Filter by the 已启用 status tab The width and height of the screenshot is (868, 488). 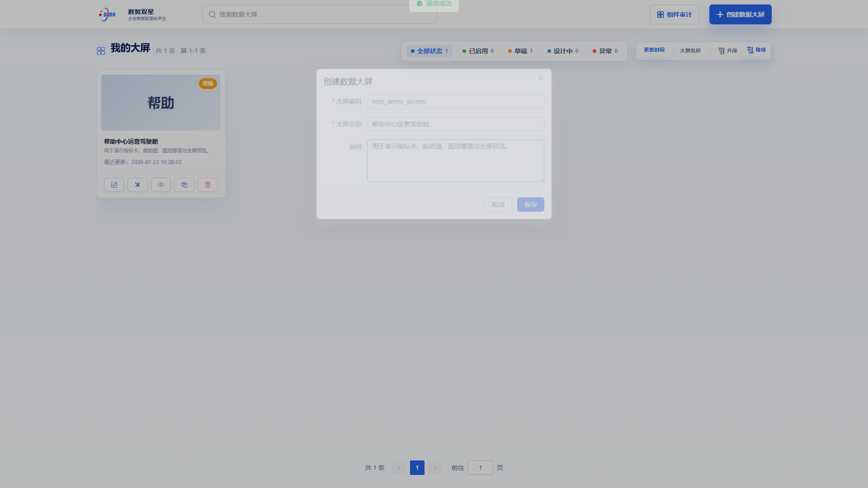(478, 51)
